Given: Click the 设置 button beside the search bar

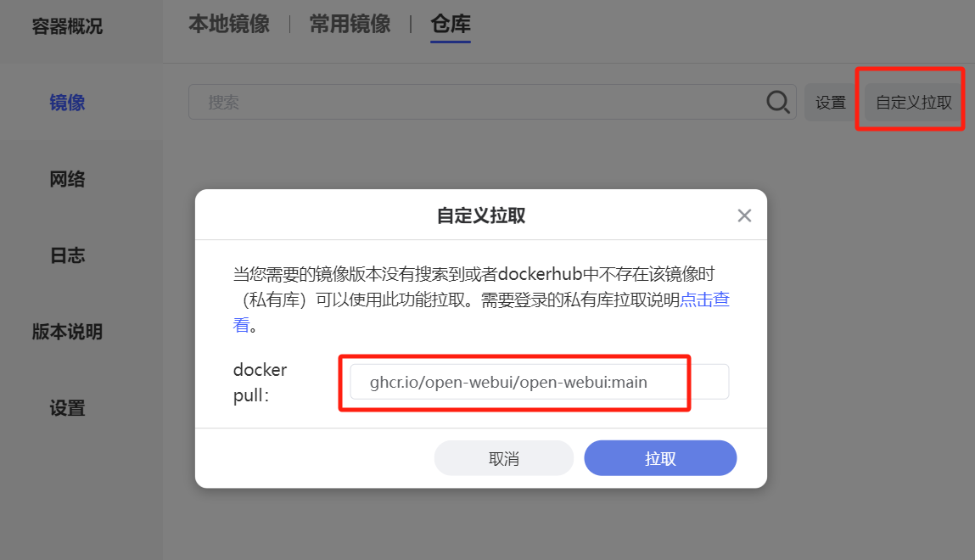Looking at the screenshot, I should click(x=831, y=103).
